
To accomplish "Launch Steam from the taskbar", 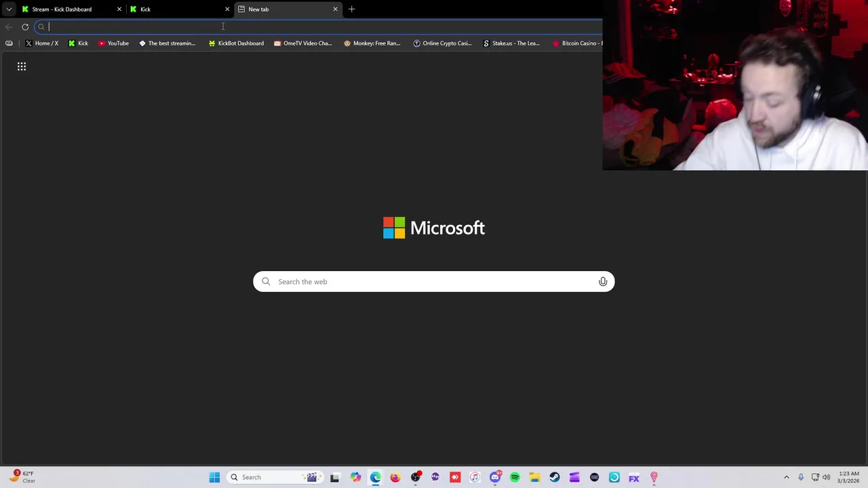I will tap(555, 477).
